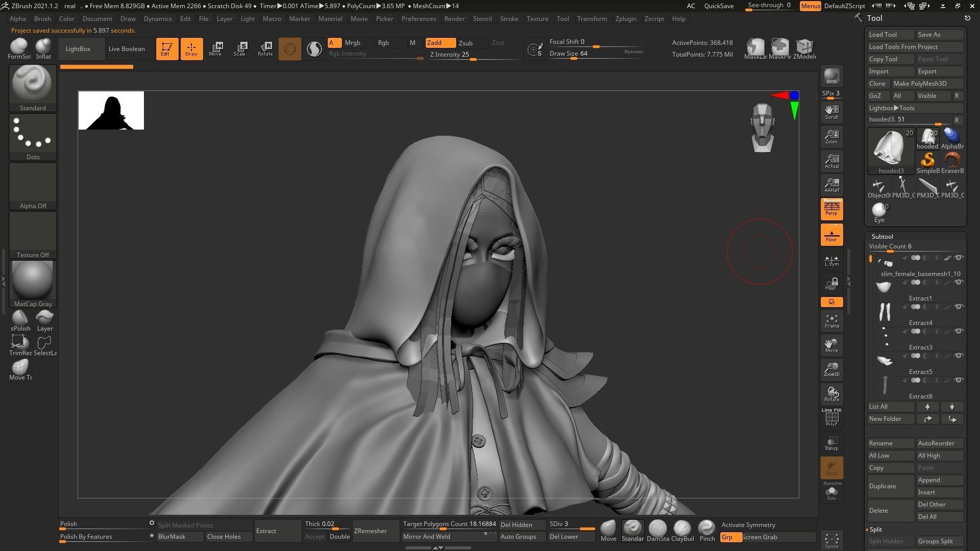980x551 pixels.
Task: Click the Scroll canvas icon
Action: pos(831,112)
